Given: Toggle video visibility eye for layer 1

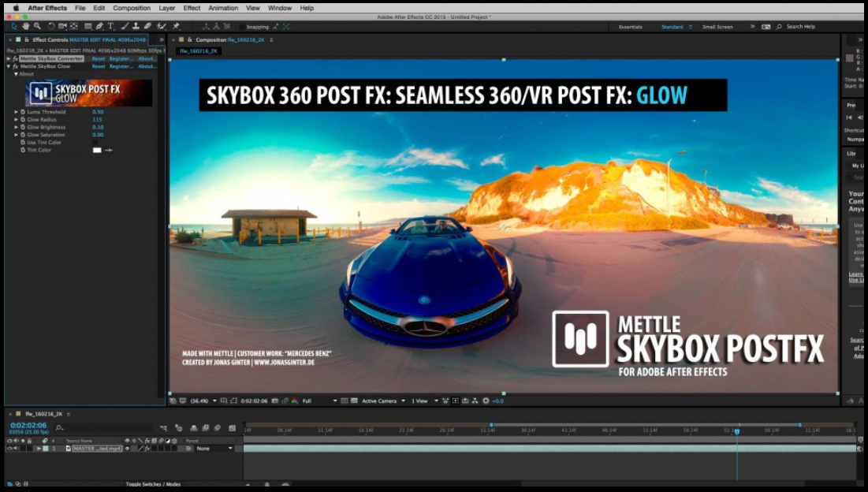Looking at the screenshot, I should click(9, 449).
